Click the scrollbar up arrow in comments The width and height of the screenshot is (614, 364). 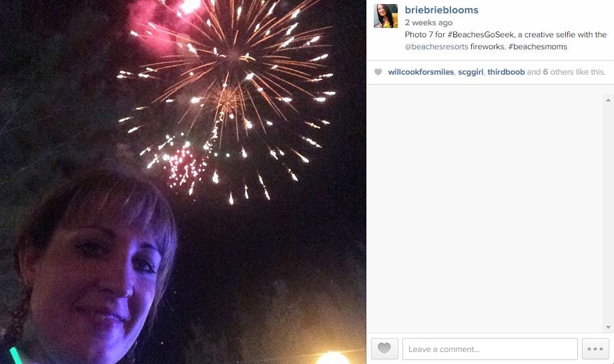point(608,100)
